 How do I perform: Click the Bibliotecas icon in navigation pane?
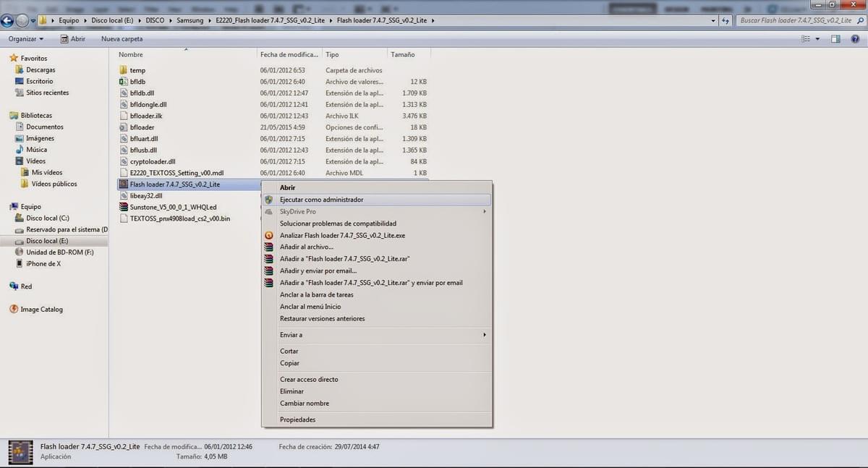tap(14, 115)
